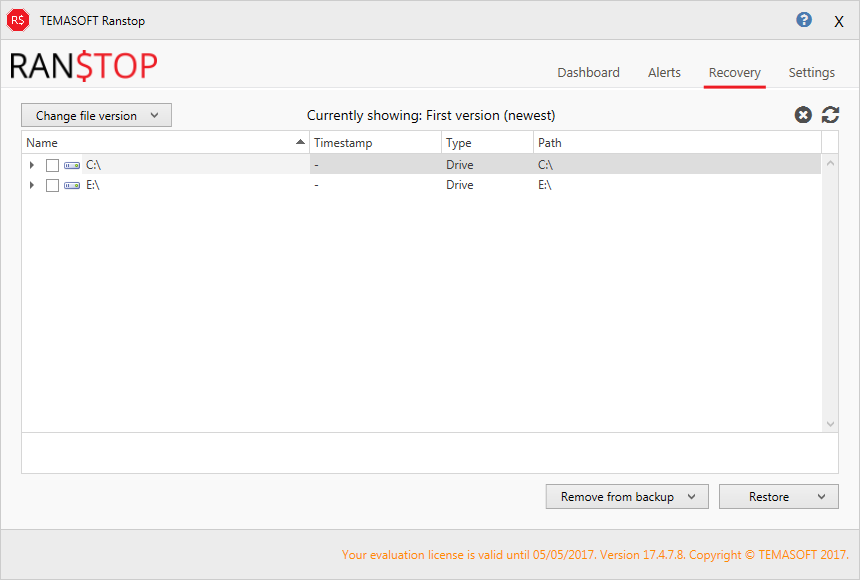Expand the C:\ drive tree node

[32, 165]
